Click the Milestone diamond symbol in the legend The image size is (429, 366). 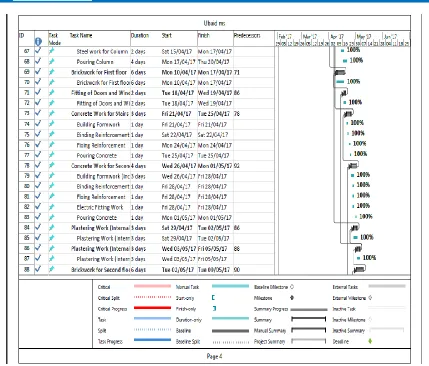point(292,298)
